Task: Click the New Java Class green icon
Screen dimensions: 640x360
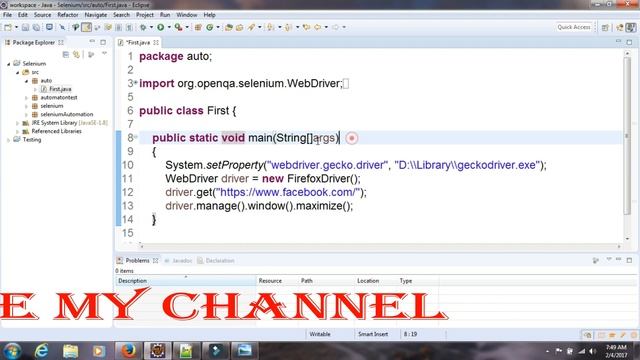Action: (210, 27)
